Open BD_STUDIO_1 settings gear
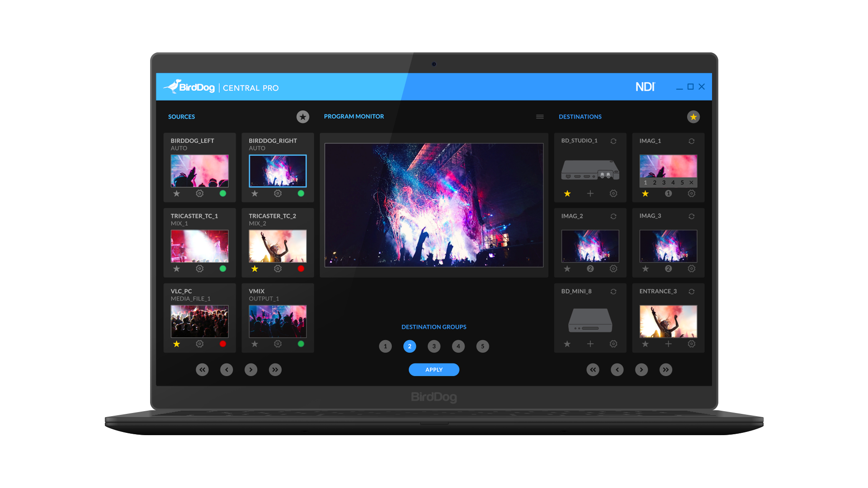 pyautogui.click(x=613, y=193)
